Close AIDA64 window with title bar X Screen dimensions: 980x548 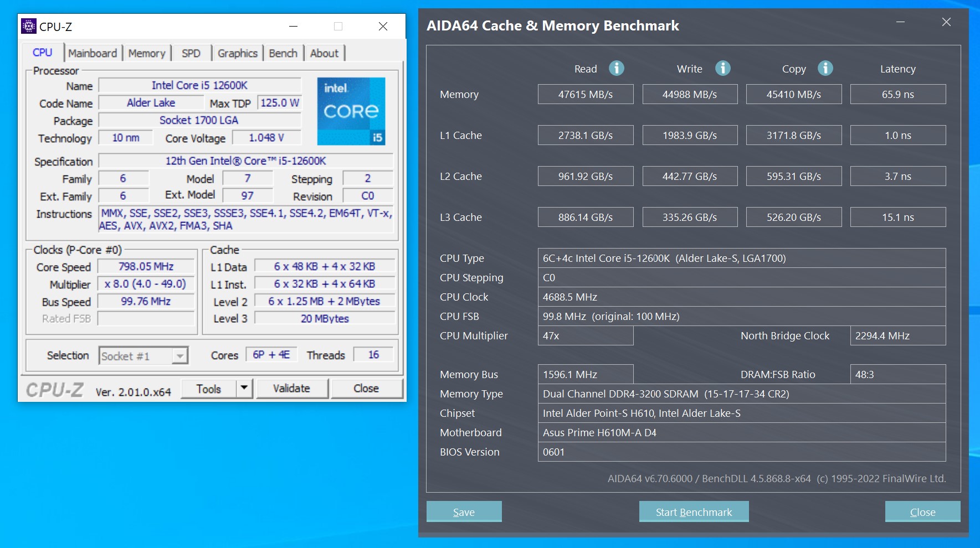pyautogui.click(x=946, y=22)
